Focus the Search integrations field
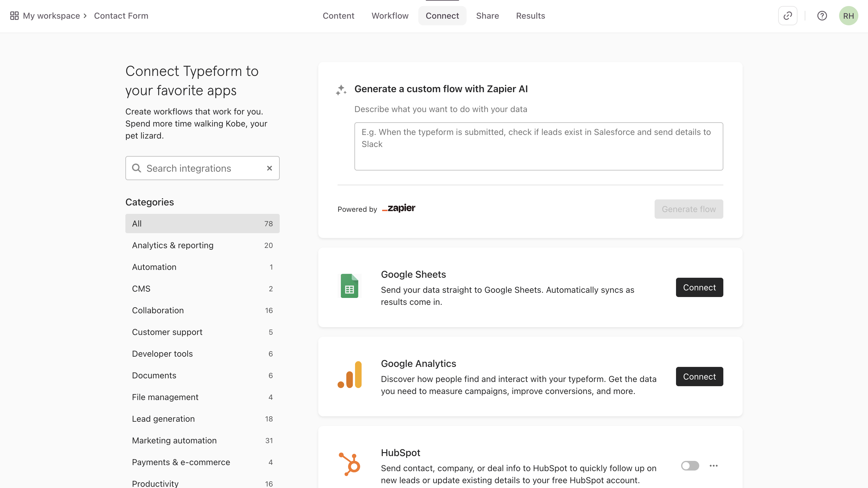Screen dimensions: 868x488 pos(202,168)
